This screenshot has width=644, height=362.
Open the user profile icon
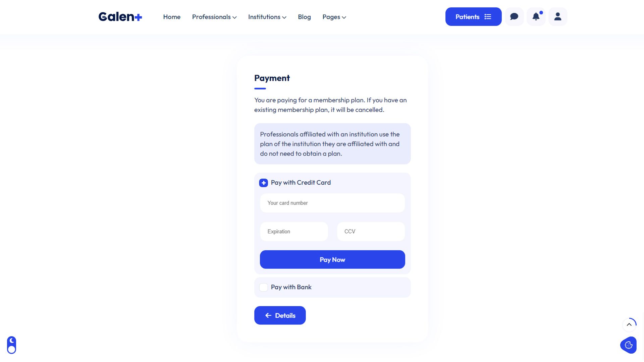coord(558,17)
